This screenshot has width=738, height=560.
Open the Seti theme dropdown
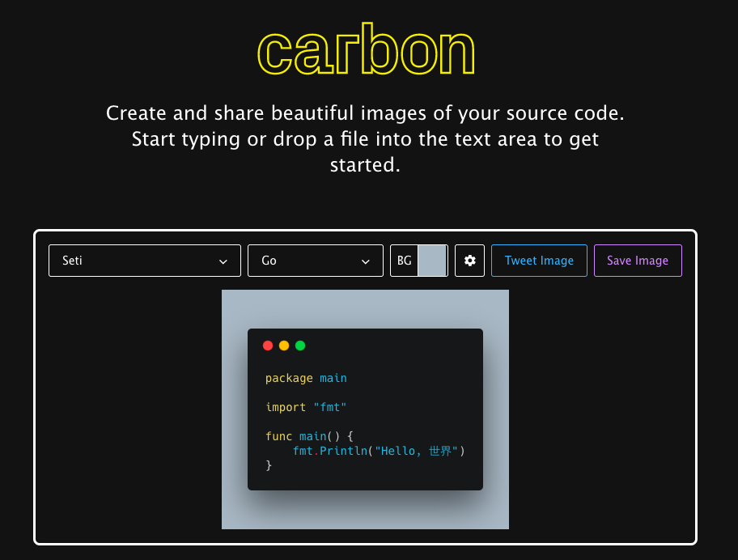coord(145,261)
